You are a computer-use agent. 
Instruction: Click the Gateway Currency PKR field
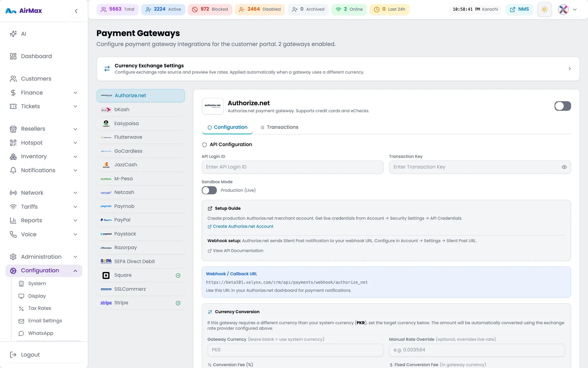pos(295,350)
